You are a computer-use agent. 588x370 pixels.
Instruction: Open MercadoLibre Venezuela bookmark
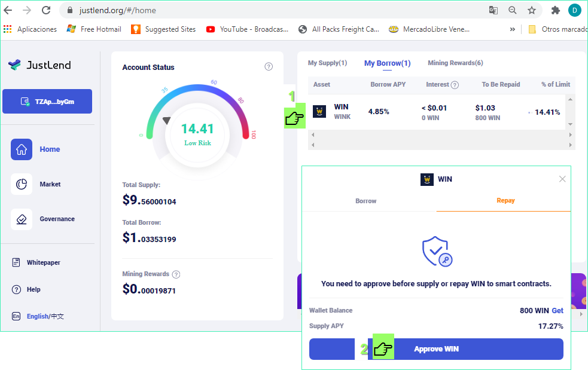(429, 29)
